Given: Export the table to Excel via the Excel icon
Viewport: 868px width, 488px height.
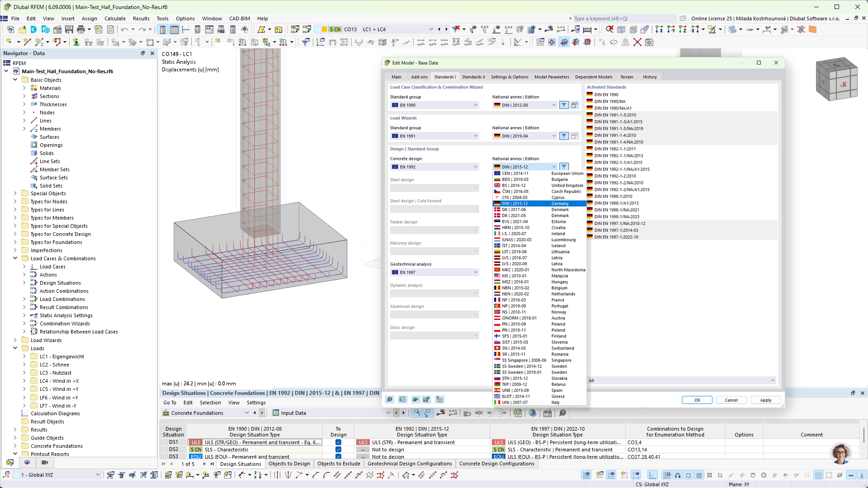Looking at the screenshot, I should 517,413.
